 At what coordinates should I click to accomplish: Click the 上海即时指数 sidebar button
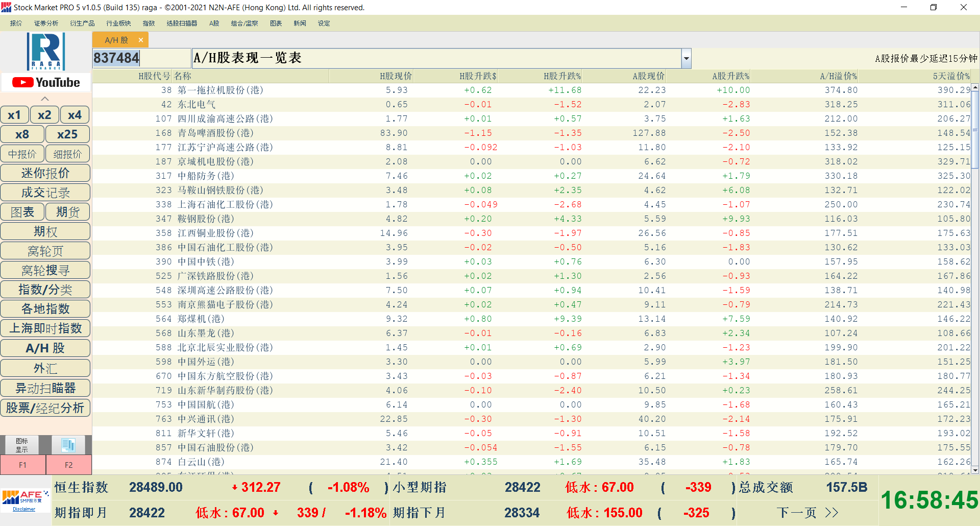coord(45,328)
